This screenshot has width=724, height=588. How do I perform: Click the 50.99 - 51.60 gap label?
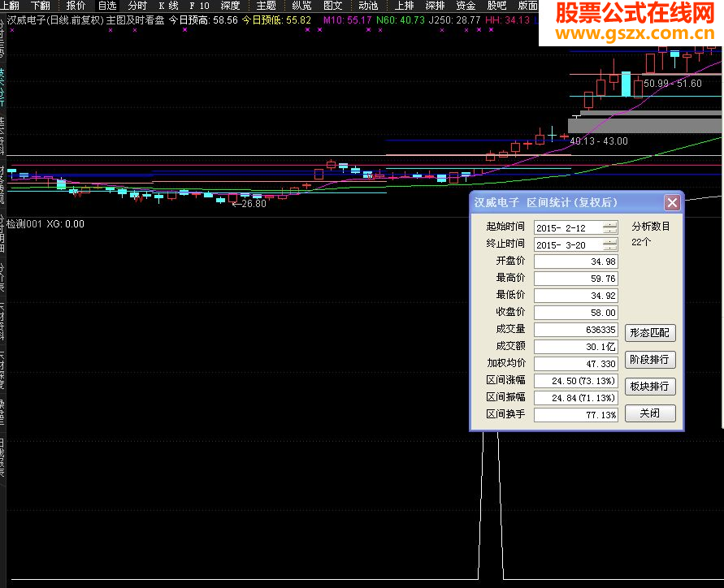click(x=673, y=84)
